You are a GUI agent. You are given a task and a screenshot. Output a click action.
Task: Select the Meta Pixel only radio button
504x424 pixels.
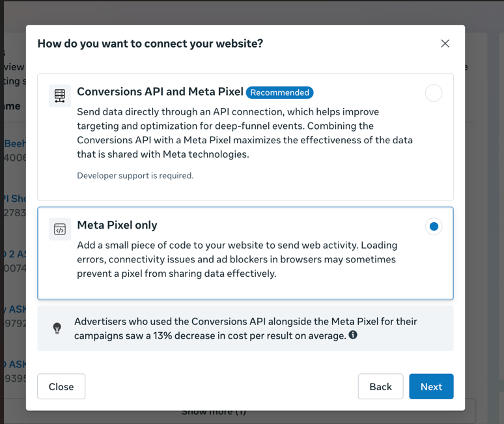coord(434,227)
